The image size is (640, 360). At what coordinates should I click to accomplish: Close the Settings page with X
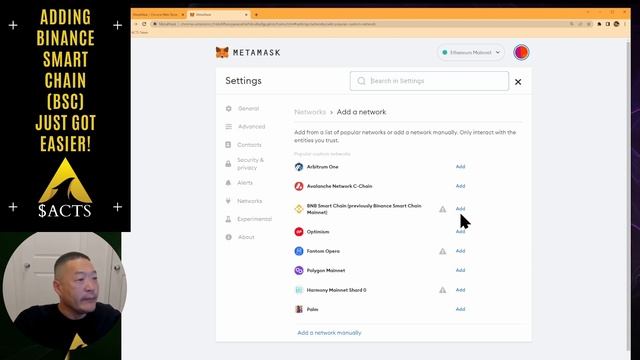coord(518,82)
